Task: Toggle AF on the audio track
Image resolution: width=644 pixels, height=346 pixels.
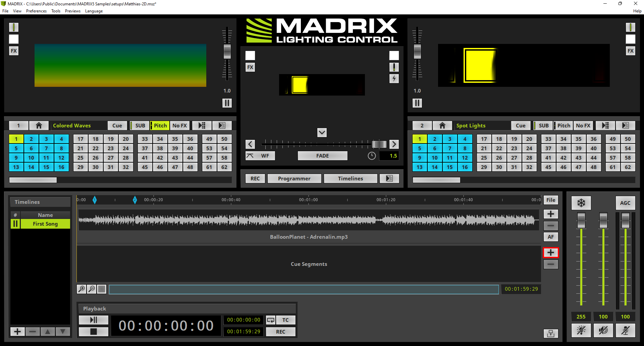Action: (551, 237)
